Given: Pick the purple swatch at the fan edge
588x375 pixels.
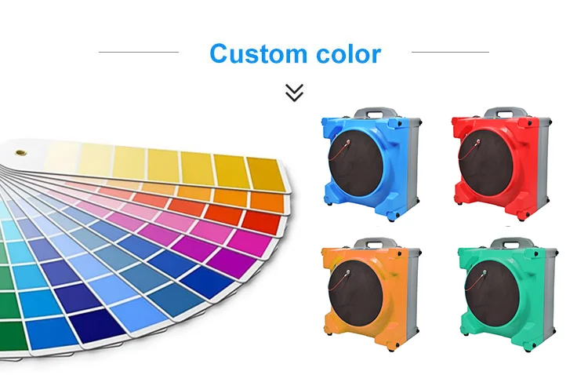Looking at the screenshot, I should [233, 263].
